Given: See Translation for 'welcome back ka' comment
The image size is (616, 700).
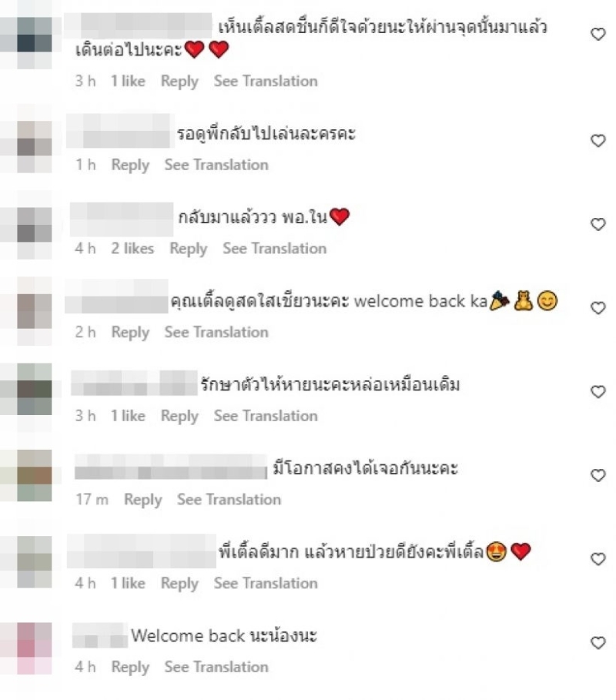Looking at the screenshot, I should 216,332.
